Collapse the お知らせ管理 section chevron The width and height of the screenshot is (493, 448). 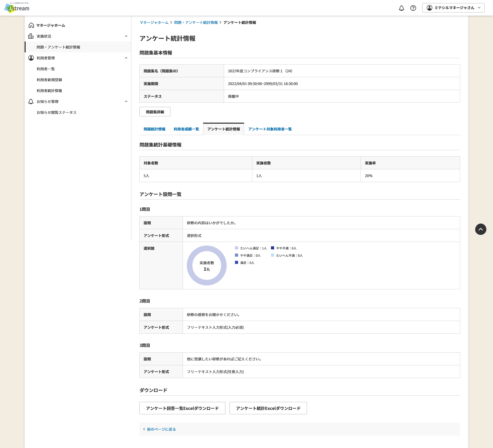click(x=126, y=101)
